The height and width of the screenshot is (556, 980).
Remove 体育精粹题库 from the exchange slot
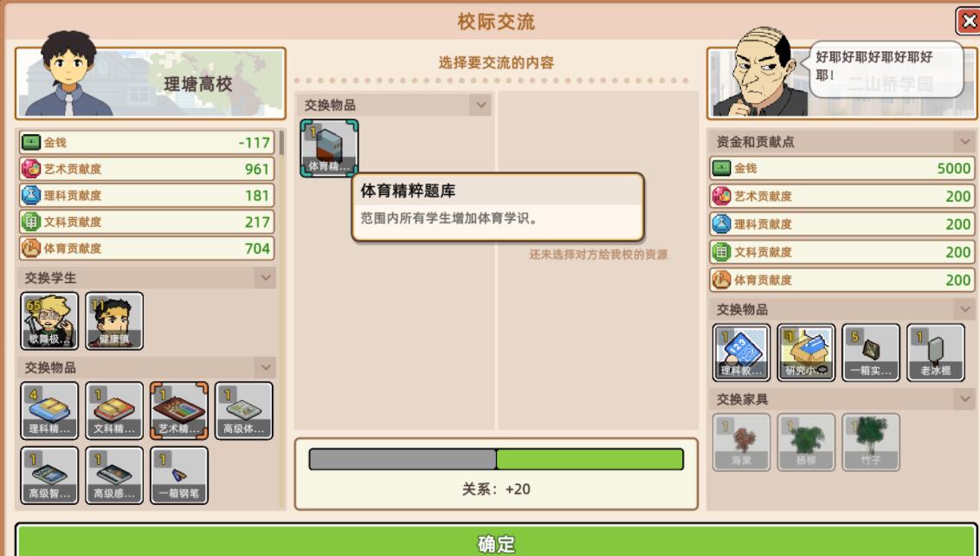(329, 148)
